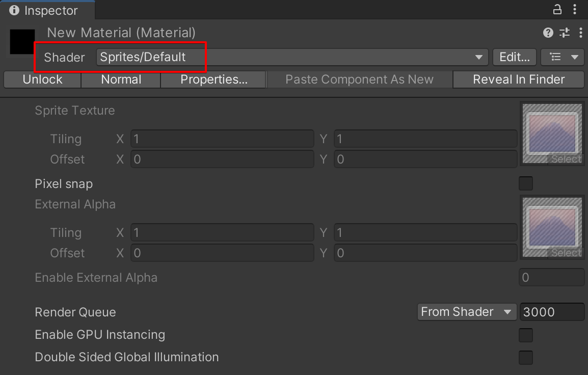Viewport: 588px width, 375px height.
Task: Click the Properties... button
Action: (x=213, y=79)
